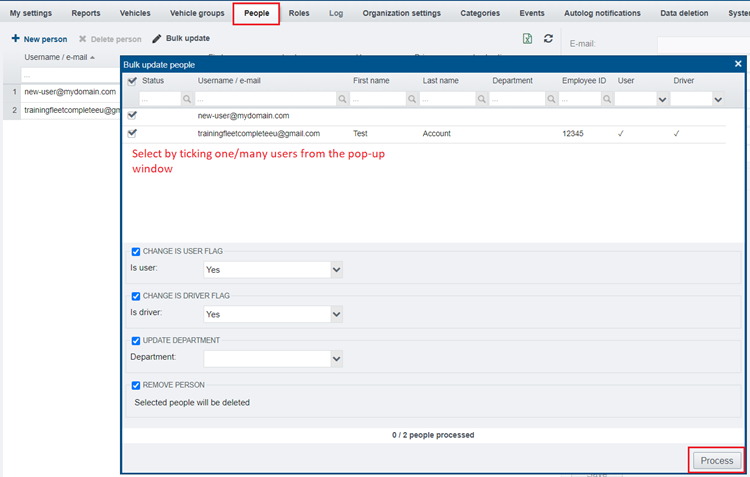
Task: Click search icon in Username filter
Action: pos(343,99)
